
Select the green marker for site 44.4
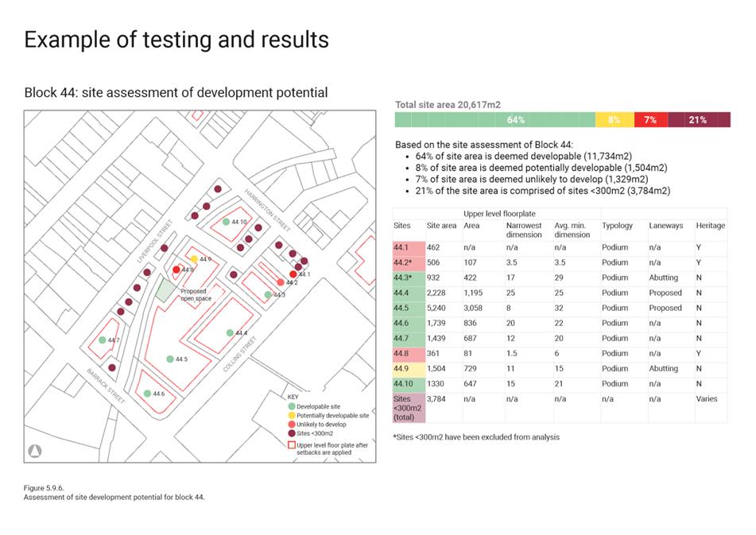230,332
